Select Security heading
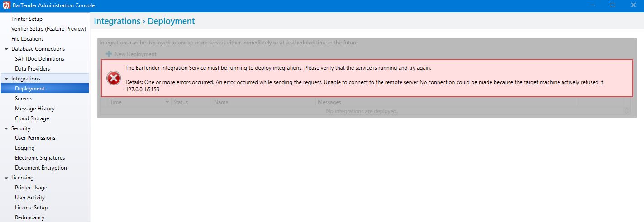 [x=21, y=128]
